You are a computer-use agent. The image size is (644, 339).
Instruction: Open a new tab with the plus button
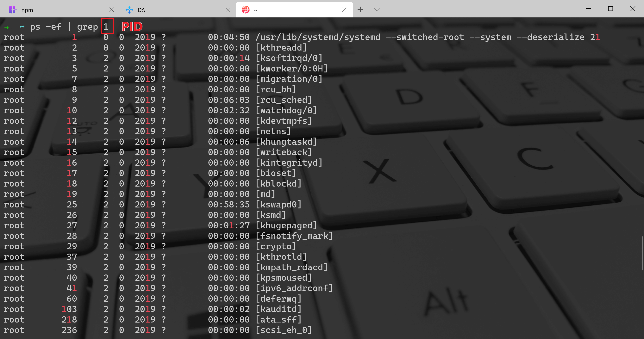(x=360, y=10)
